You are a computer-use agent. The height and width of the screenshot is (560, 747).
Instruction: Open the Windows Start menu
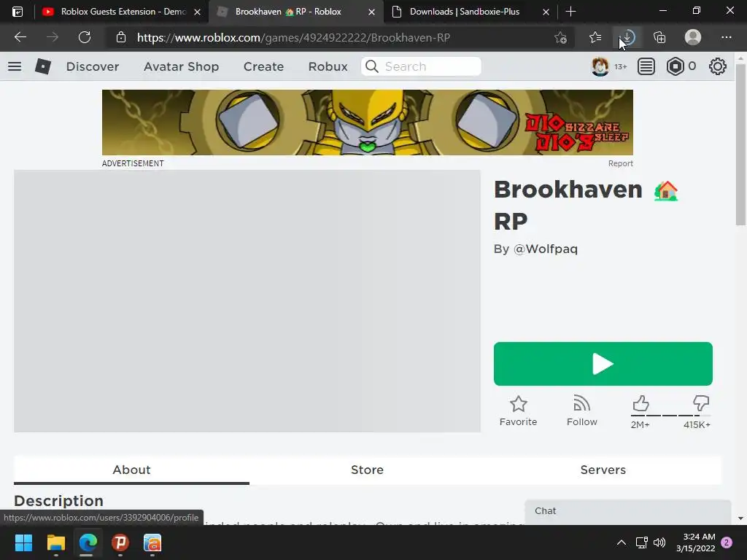23,542
